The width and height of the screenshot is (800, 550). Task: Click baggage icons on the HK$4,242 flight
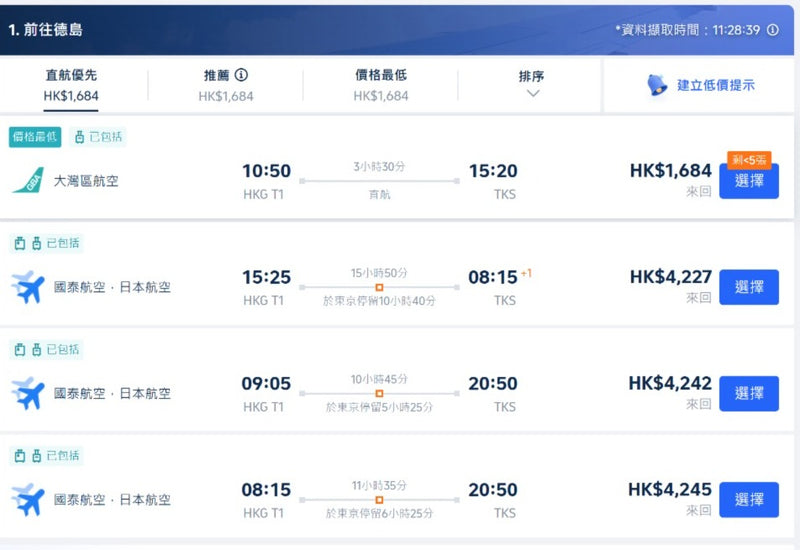[x=27, y=350]
